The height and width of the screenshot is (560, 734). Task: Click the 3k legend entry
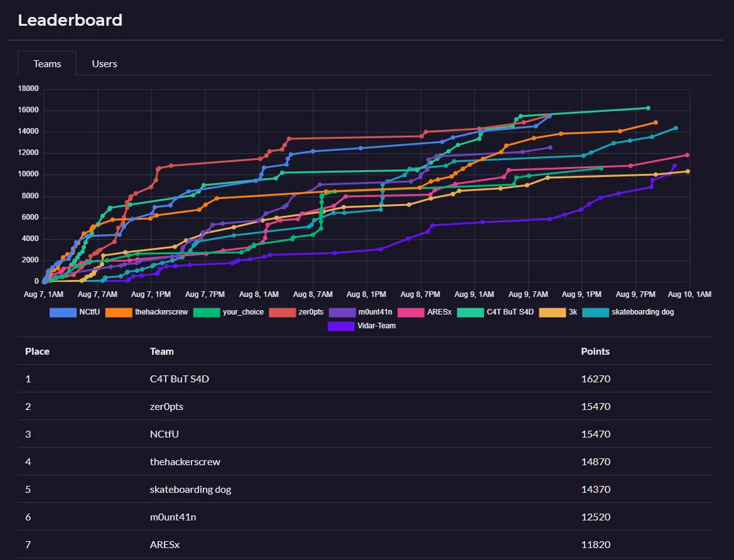click(x=558, y=312)
